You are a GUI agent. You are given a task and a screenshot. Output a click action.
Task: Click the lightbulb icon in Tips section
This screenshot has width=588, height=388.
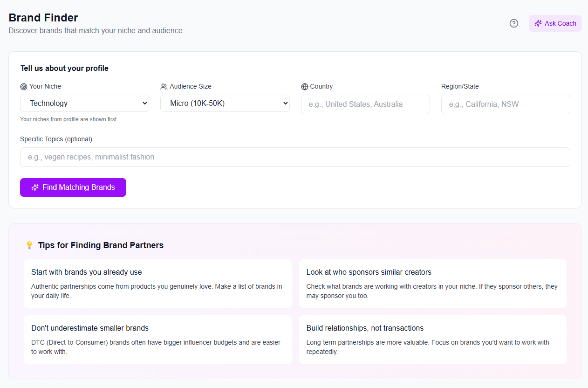[x=29, y=245]
